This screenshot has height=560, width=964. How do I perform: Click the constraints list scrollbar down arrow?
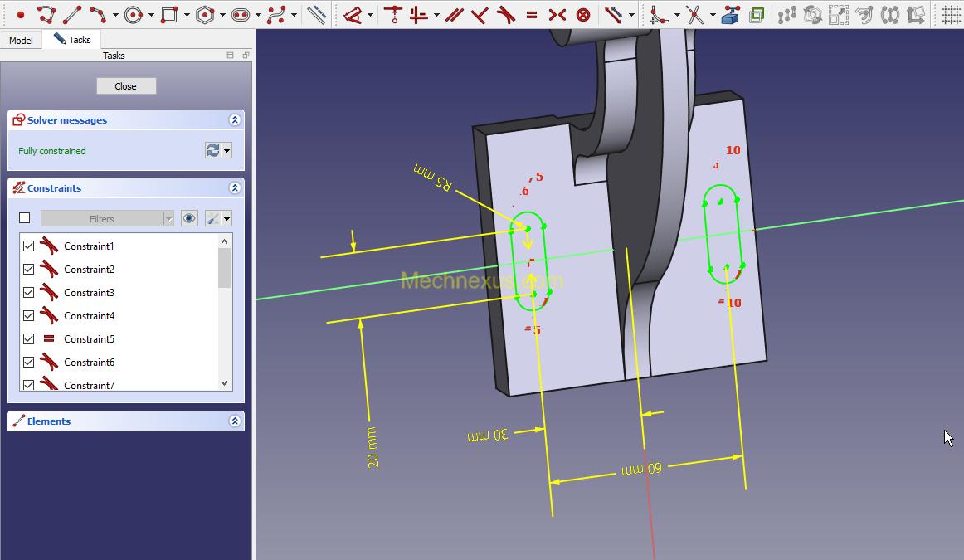pos(224,383)
